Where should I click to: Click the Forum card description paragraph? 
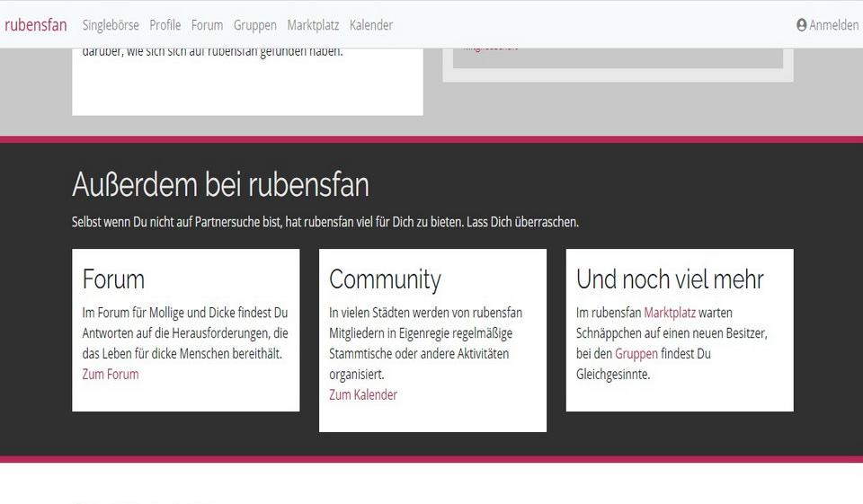point(184,333)
